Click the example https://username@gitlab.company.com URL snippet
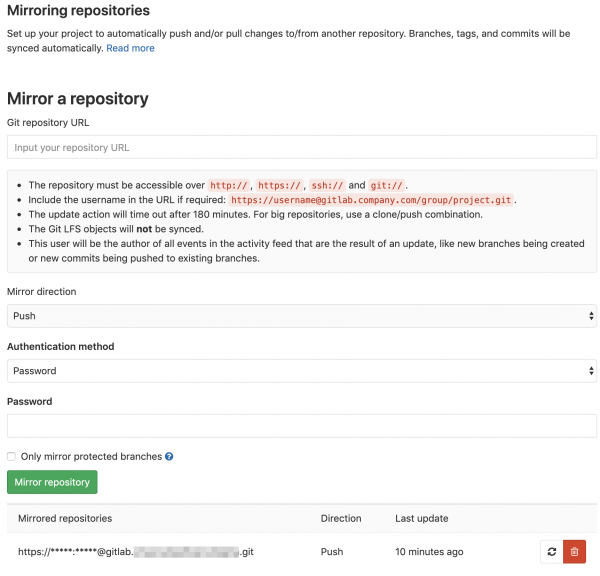 pos(372,200)
